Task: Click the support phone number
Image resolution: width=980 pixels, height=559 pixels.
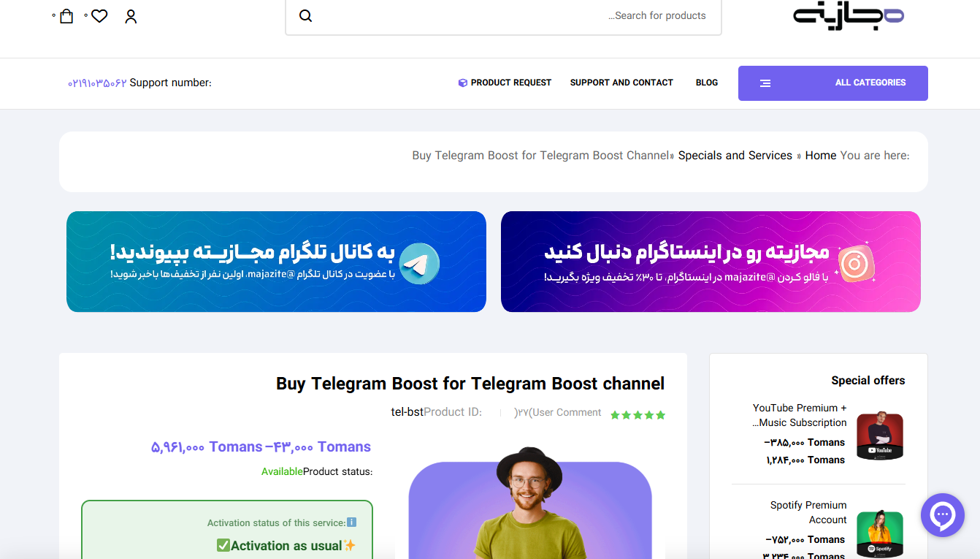Action: pos(97,83)
